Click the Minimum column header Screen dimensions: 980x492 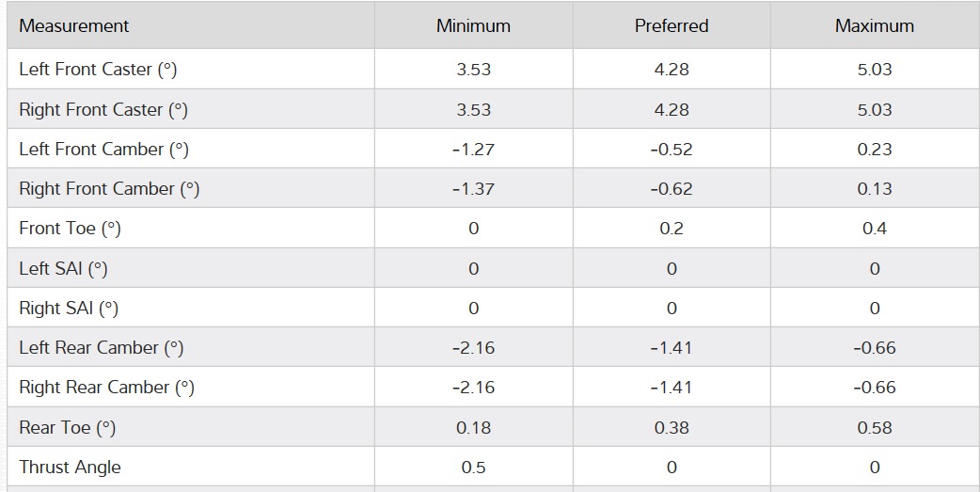(473, 26)
